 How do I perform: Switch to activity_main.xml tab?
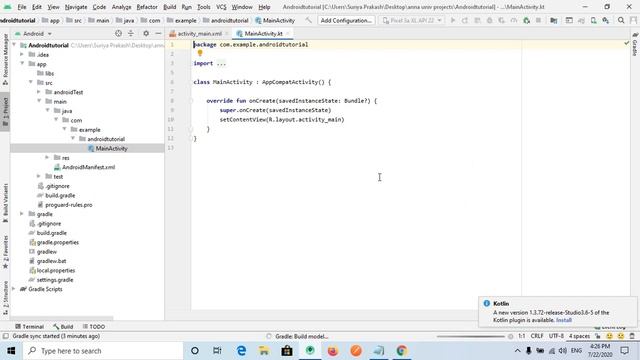199,33
